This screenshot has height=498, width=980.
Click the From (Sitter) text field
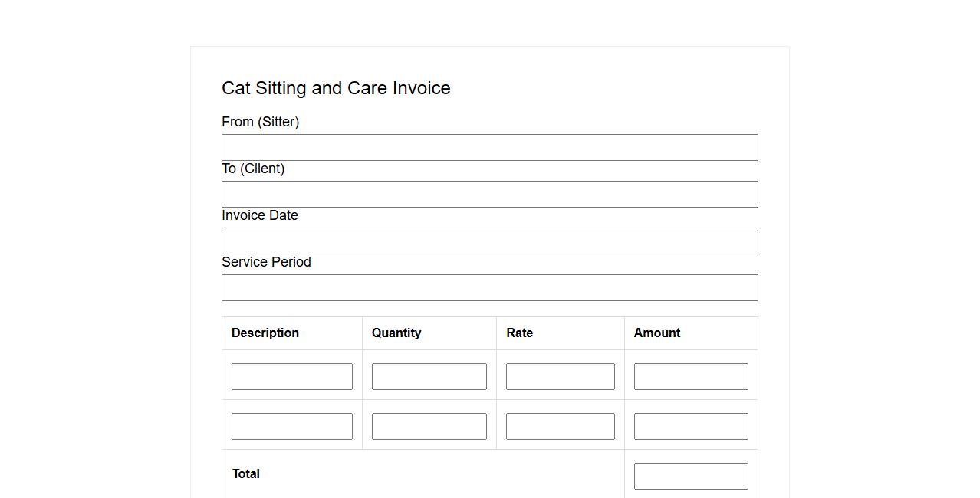pos(489,148)
